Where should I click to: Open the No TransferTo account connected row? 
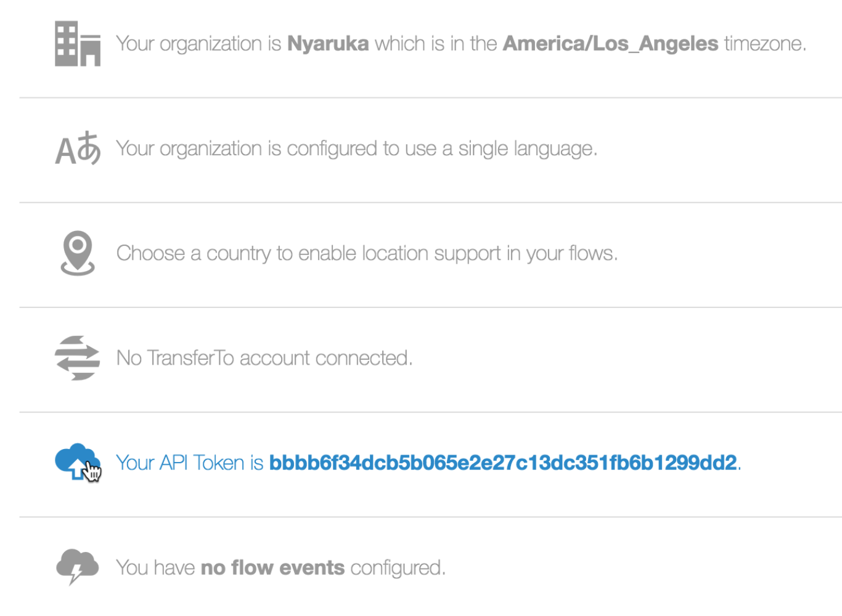point(430,359)
